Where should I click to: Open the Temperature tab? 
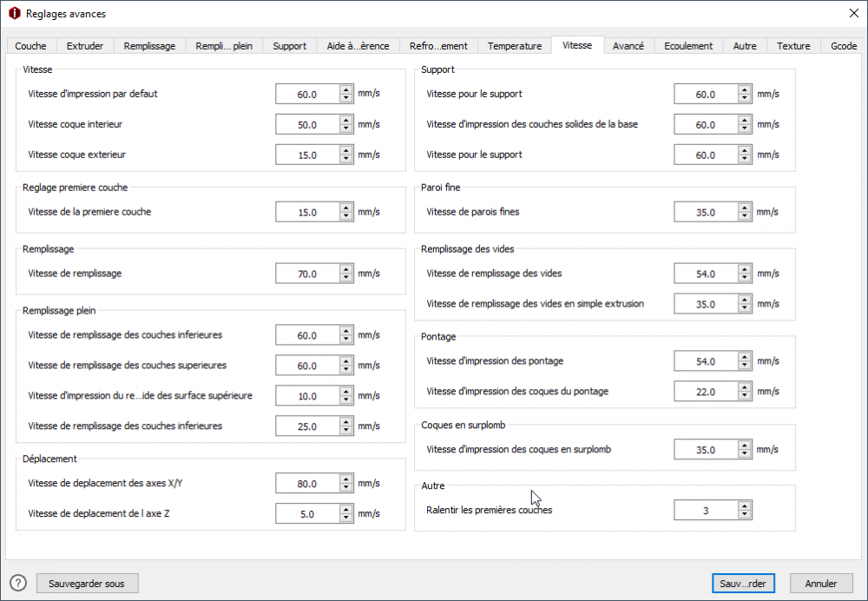click(514, 46)
